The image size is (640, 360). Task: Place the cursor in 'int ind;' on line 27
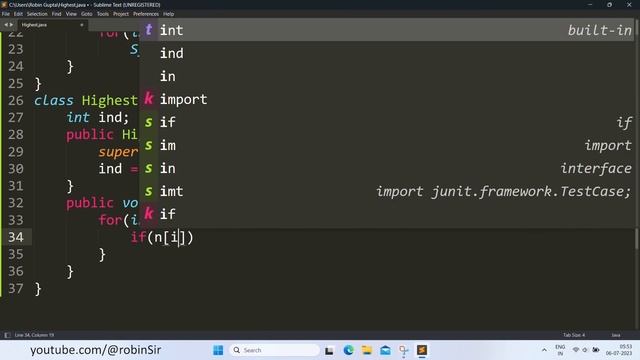pos(98,118)
